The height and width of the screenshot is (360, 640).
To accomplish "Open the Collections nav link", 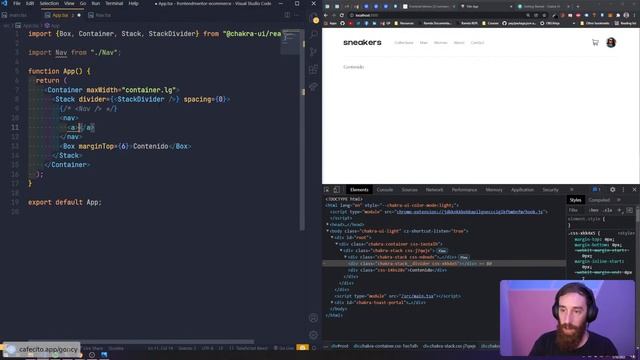I will click(x=404, y=42).
